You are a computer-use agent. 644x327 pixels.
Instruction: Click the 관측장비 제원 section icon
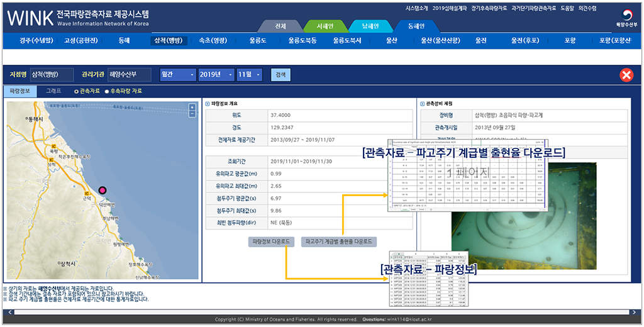pos(423,104)
